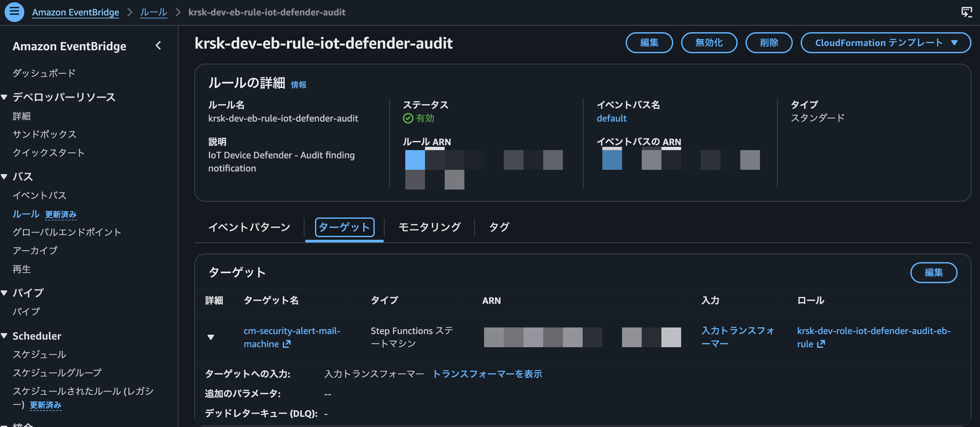Open ルール in sidebar

26,214
